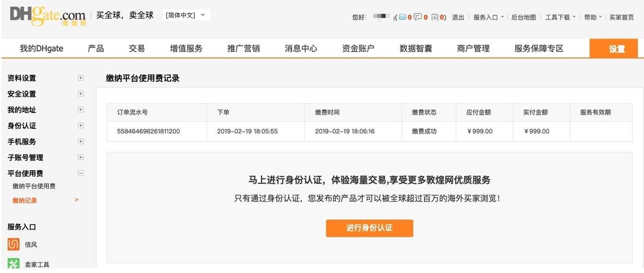This screenshot has width=644, height=273.
Task: Open the 卖家工具 green tools icon
Action: click(14, 264)
